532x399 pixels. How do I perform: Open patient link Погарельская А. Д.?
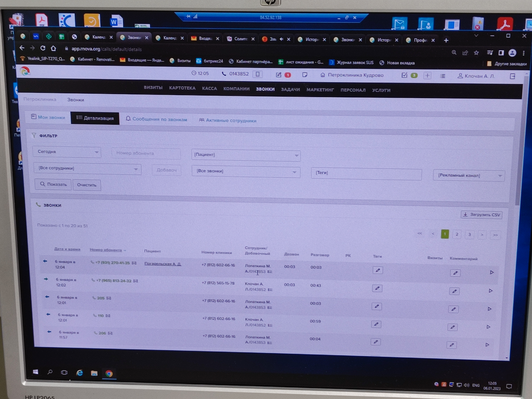point(163,264)
